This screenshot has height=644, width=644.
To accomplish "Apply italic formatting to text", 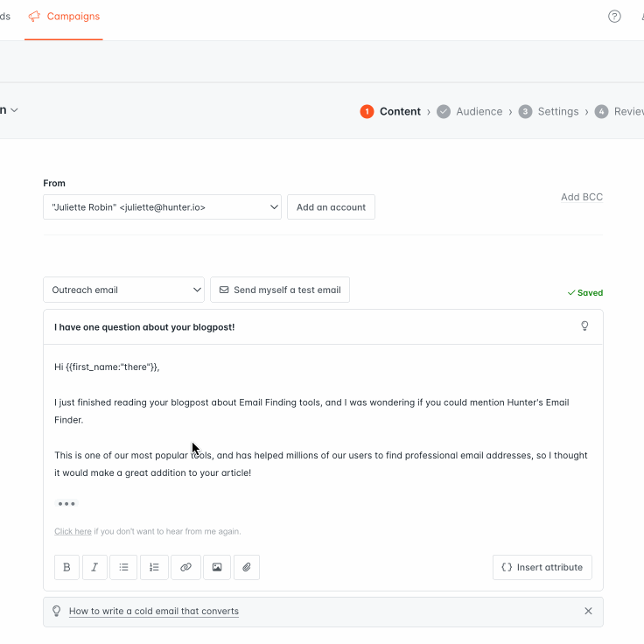I will point(94,567).
